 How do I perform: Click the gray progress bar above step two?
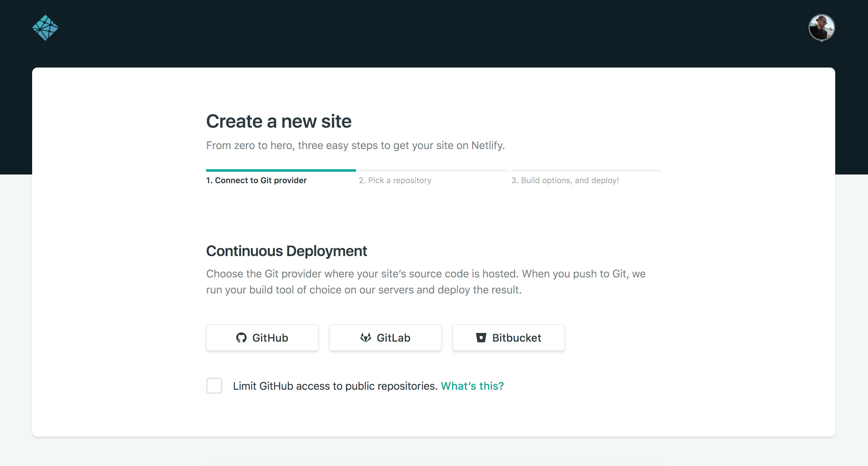click(433, 170)
